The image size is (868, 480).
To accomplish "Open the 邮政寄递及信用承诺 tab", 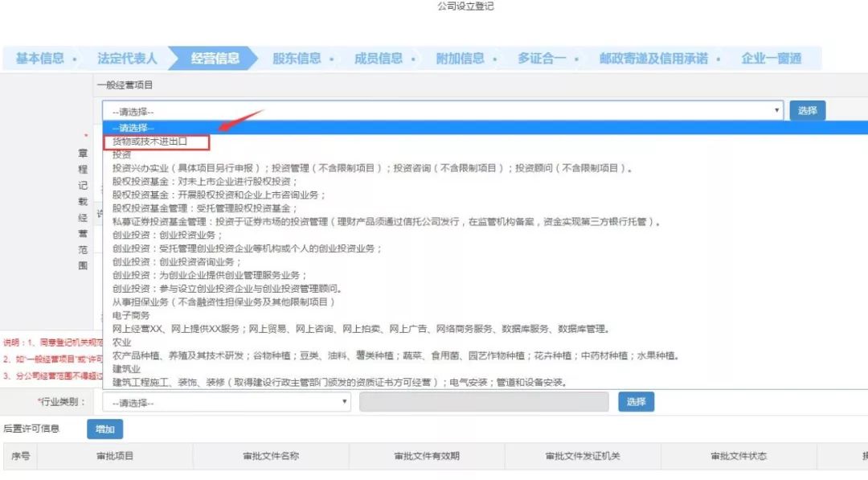I will [x=653, y=59].
